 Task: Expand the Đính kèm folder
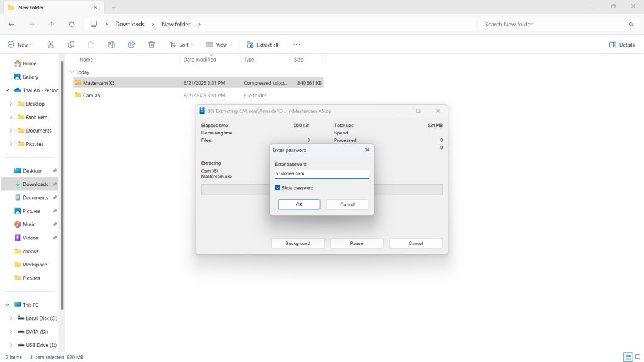point(11,118)
